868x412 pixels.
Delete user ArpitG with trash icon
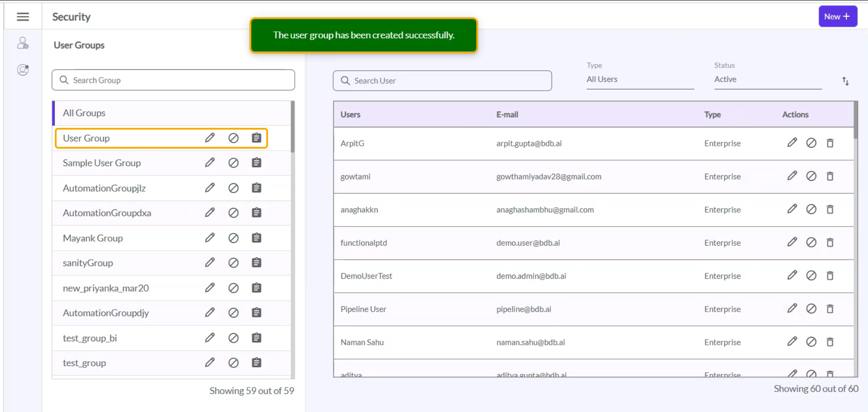coord(830,143)
